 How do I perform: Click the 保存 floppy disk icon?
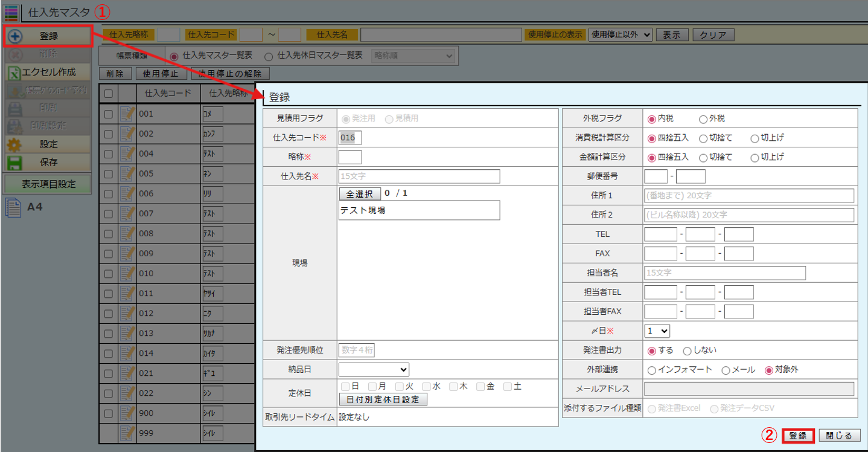pyautogui.click(x=14, y=162)
